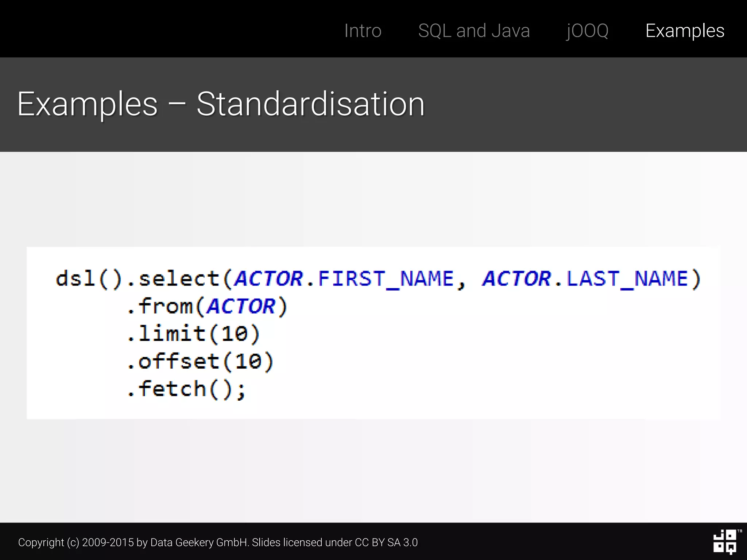Go to the jOOQ section tab
This screenshot has width=747, height=560.
pyautogui.click(x=587, y=31)
